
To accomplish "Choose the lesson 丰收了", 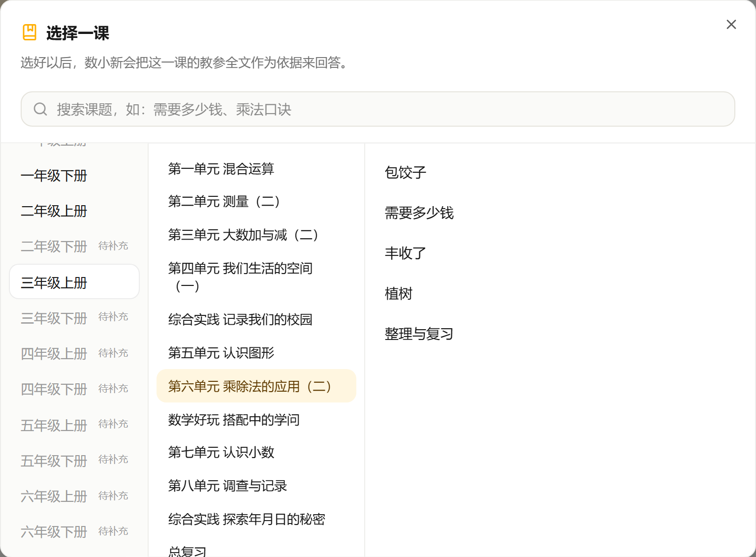I will pos(560,253).
